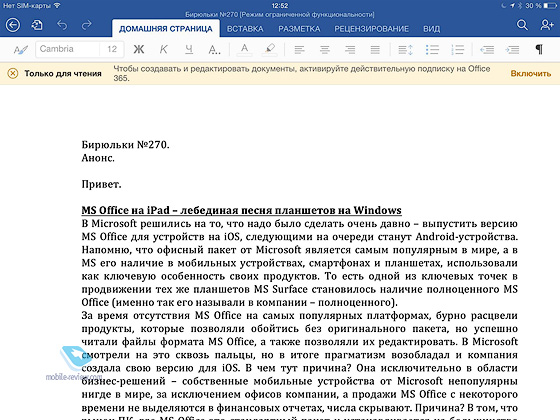Tap the word Привет. in document

pyautogui.click(x=101, y=184)
